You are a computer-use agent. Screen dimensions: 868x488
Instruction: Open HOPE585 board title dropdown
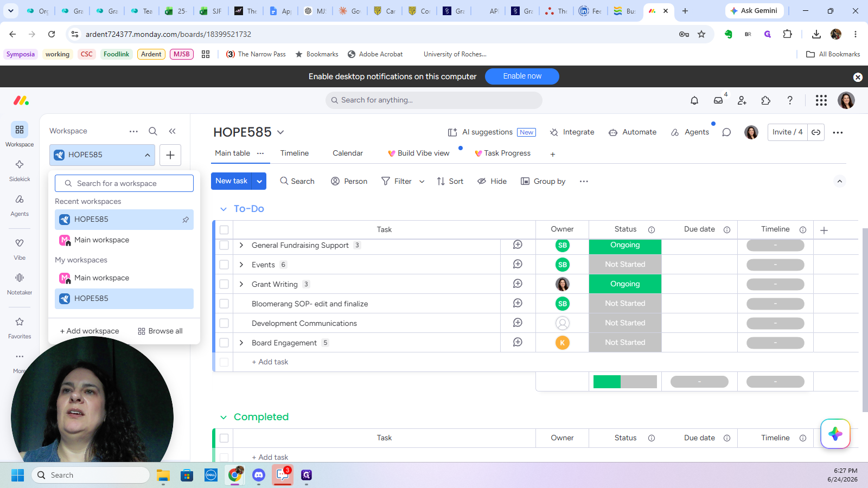[280, 132]
